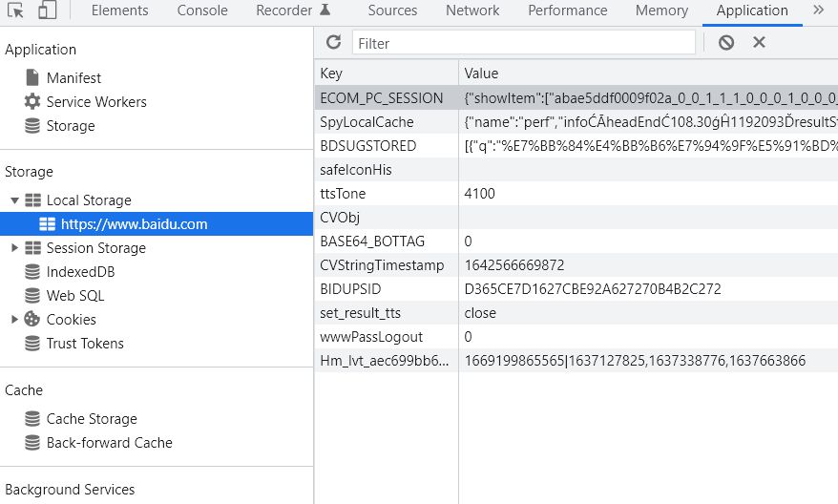This screenshot has width=838, height=504.
Task: Click the clear all storage icon
Action: coord(726,42)
